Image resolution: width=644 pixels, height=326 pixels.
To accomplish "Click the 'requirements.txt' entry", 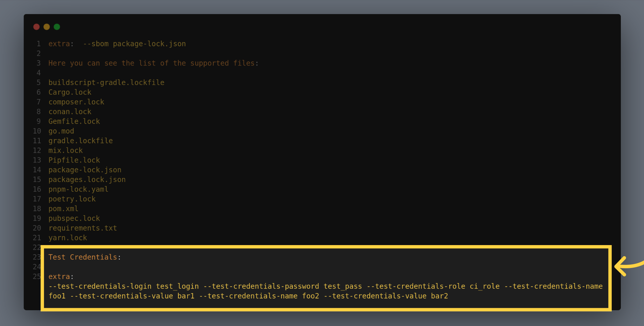I will pyautogui.click(x=83, y=228).
